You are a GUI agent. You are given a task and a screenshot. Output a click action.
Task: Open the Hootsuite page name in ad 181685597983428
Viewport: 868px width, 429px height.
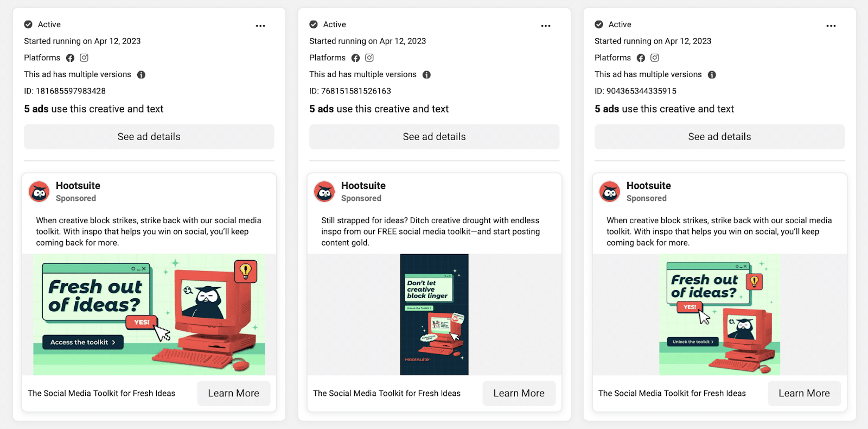(x=78, y=186)
